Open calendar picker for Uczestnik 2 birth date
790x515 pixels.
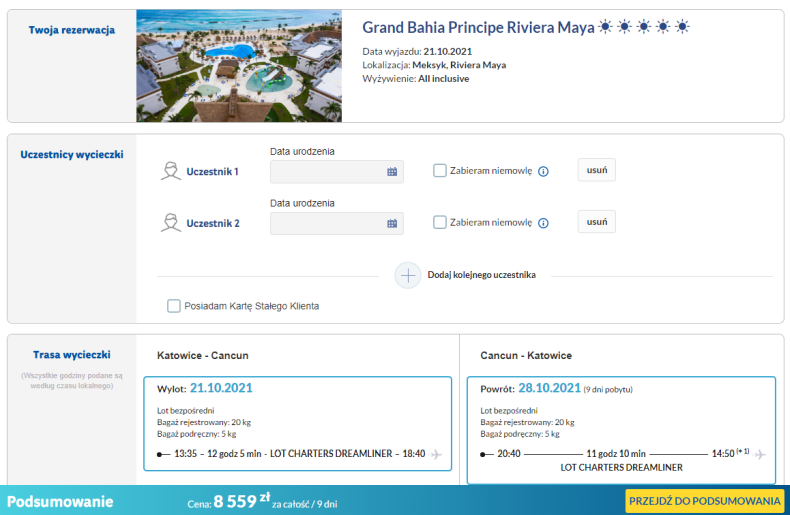point(392,223)
